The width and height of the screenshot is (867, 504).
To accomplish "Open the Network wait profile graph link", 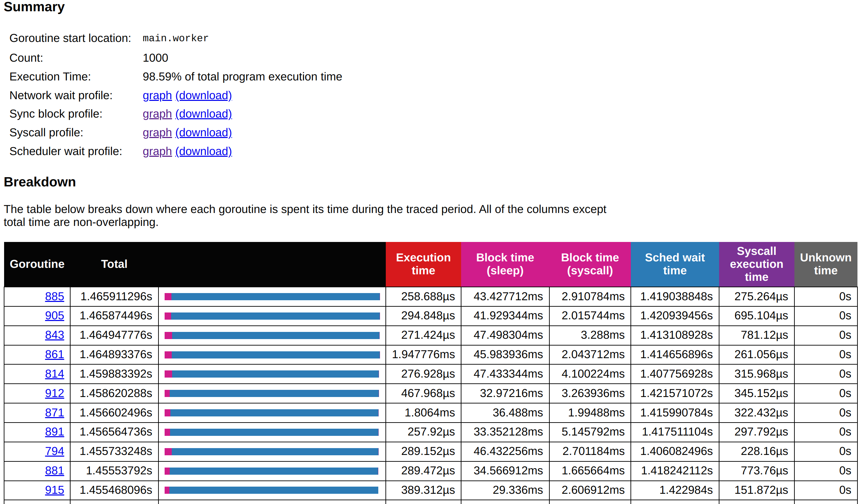I will [157, 95].
